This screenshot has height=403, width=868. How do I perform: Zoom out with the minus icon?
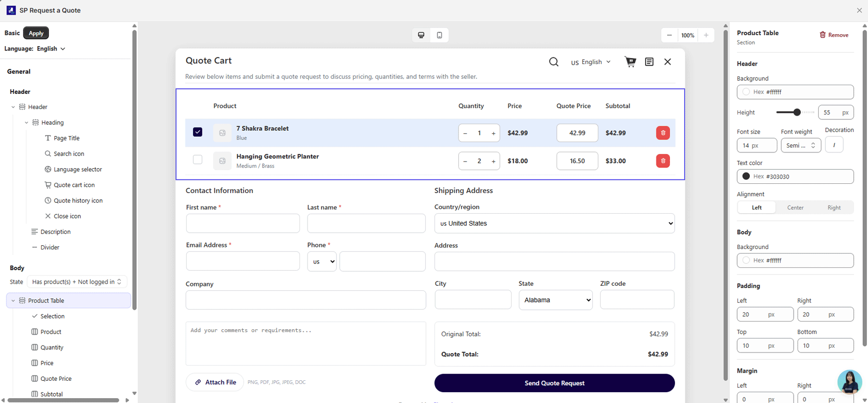point(669,35)
